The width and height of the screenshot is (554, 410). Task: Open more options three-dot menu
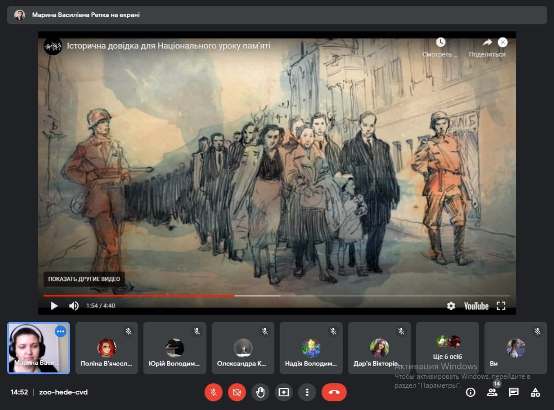307,392
